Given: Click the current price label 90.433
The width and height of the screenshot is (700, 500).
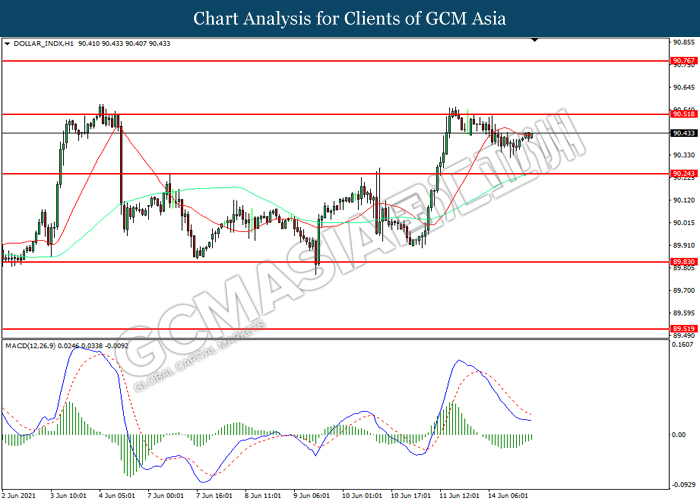Looking at the screenshot, I should click(x=684, y=133).
